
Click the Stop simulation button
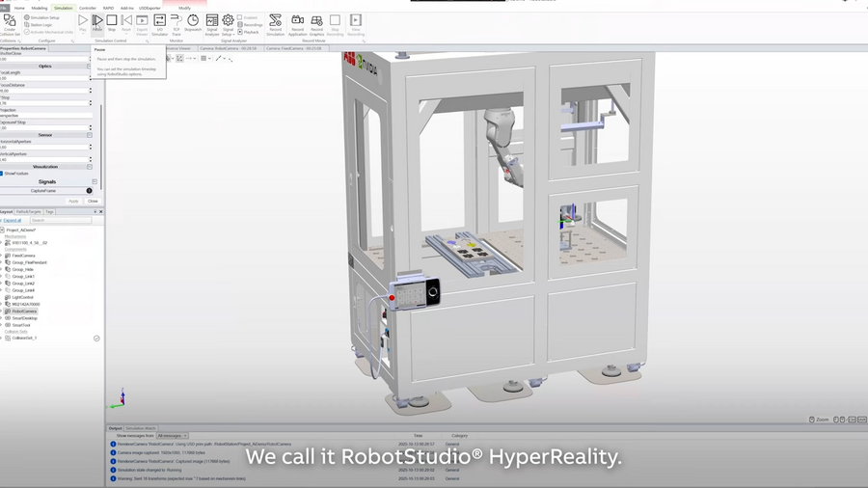112,23
